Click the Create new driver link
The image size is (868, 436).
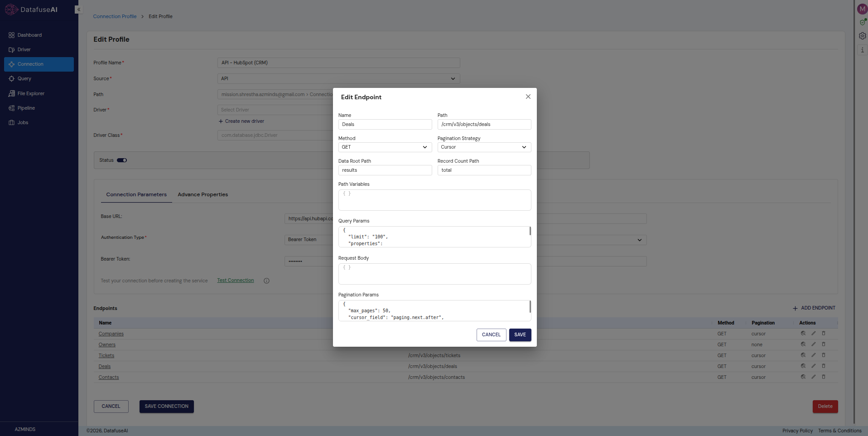coord(241,121)
